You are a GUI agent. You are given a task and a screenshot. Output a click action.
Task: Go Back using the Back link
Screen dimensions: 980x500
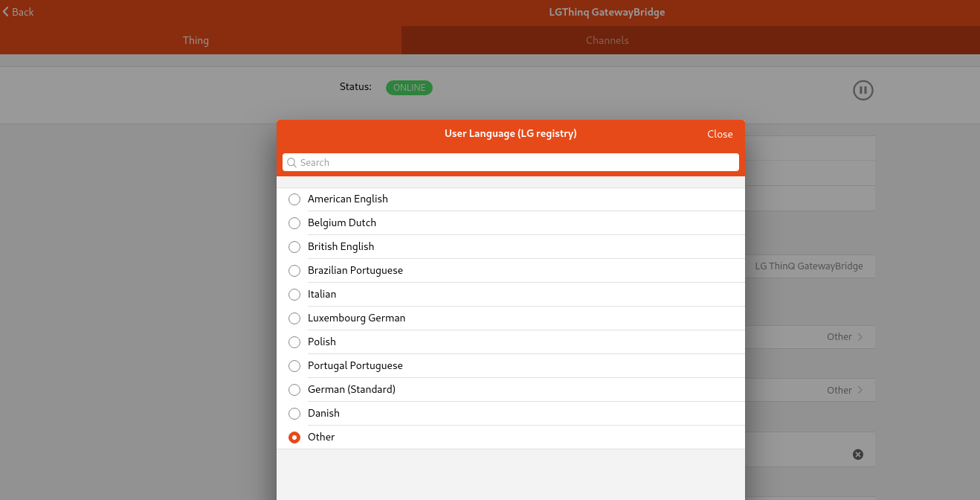18,12
